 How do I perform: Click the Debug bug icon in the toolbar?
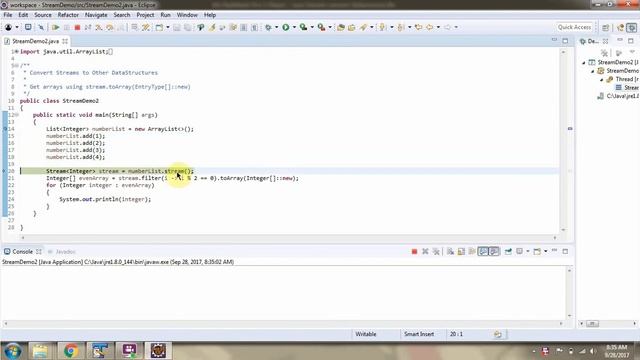pyautogui.click(x=268, y=27)
